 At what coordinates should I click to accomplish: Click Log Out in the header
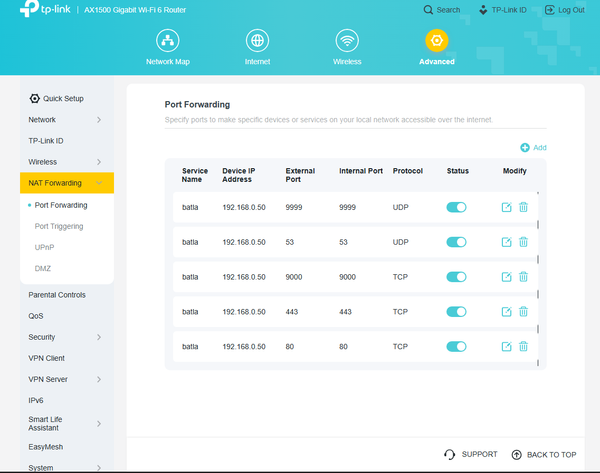point(564,10)
